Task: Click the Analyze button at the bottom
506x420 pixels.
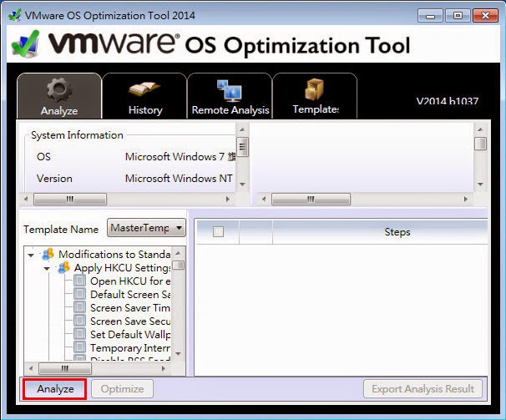Action: tap(55, 388)
